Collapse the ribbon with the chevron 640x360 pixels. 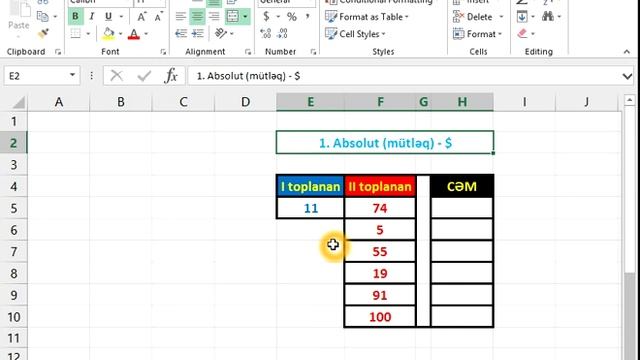point(627,52)
